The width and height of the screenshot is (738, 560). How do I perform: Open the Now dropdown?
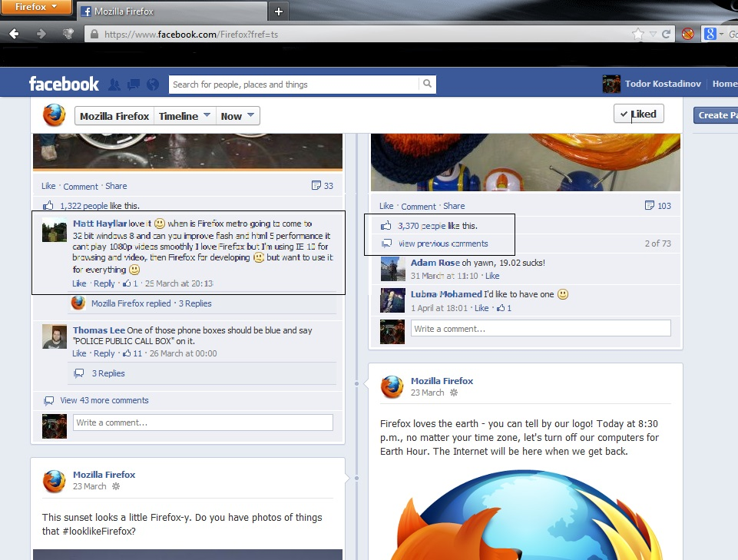click(x=238, y=116)
